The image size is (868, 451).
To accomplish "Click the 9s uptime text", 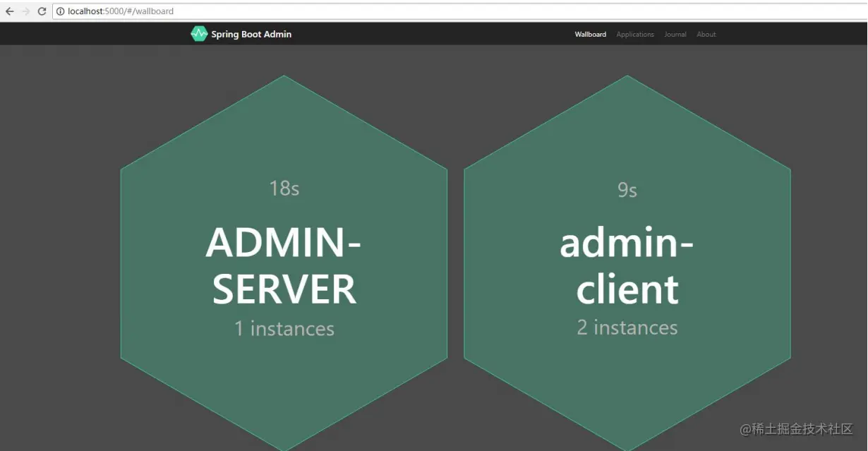I will [x=627, y=190].
